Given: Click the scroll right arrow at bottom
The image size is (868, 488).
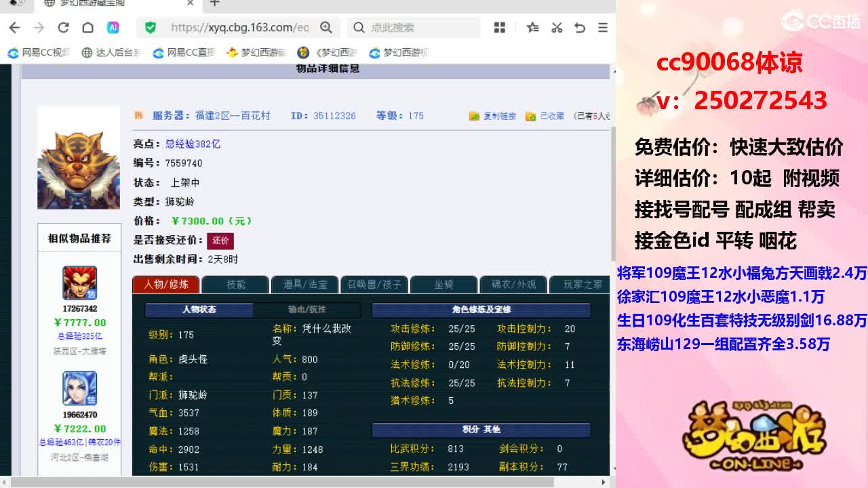Looking at the screenshot, I should [x=604, y=482].
